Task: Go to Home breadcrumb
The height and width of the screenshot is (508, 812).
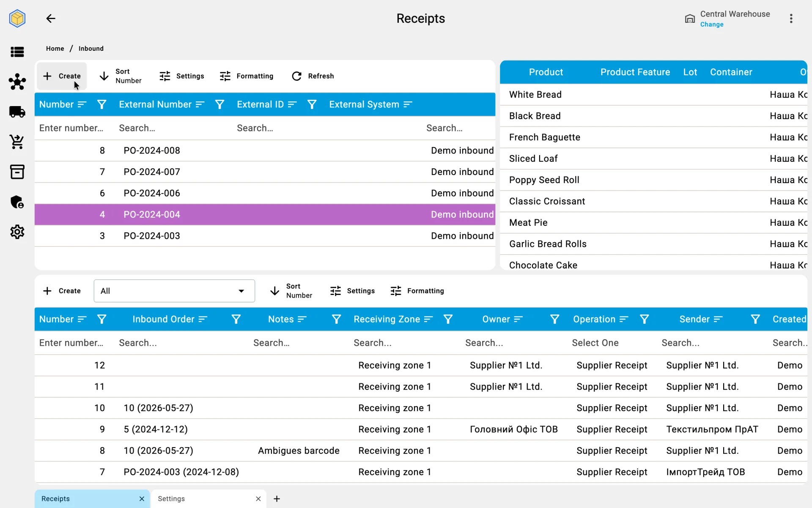Action: click(x=55, y=49)
